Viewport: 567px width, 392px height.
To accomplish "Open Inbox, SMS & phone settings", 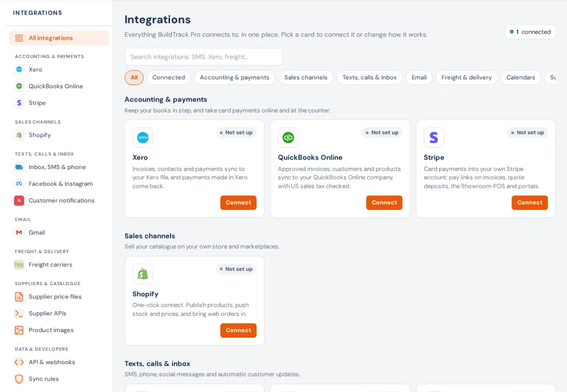I will tap(60, 167).
